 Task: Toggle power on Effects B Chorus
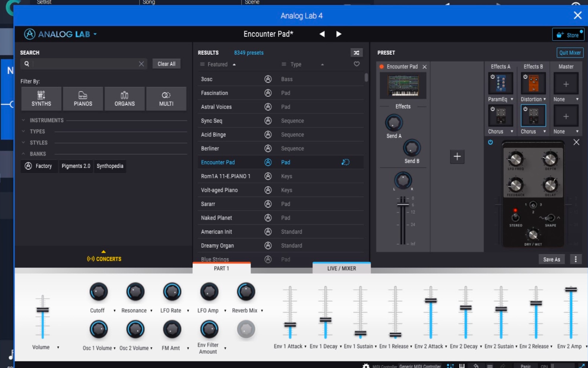coord(525,109)
